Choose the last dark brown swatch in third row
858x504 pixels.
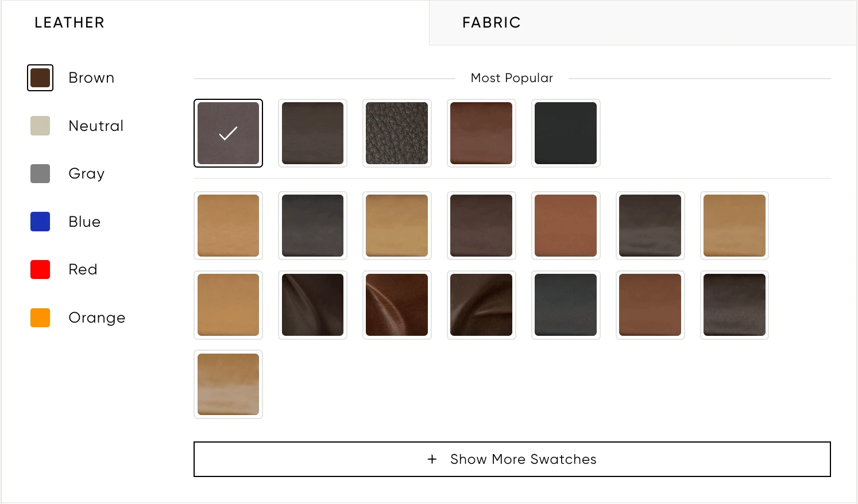[734, 305]
